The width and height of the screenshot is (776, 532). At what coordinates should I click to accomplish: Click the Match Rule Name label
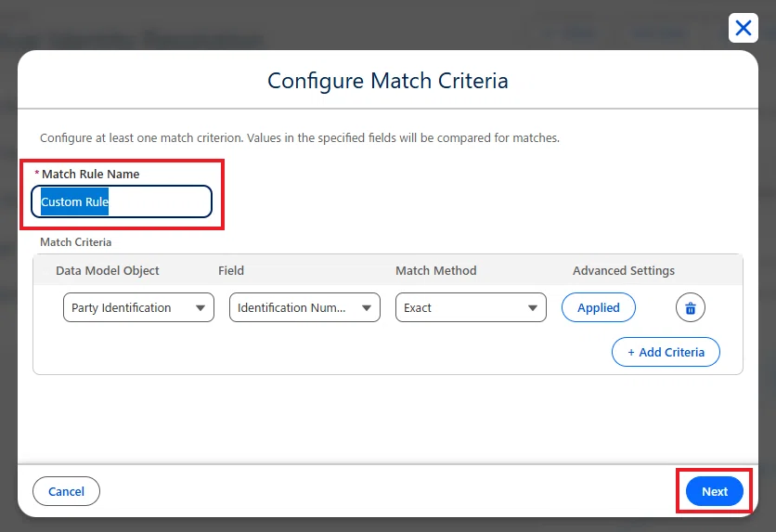(91, 175)
